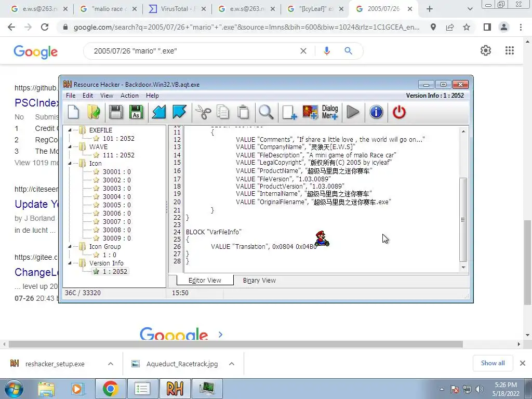Click the blue down-left arrow toolbar icon
This screenshot has height=399, width=532.
coord(159,112)
